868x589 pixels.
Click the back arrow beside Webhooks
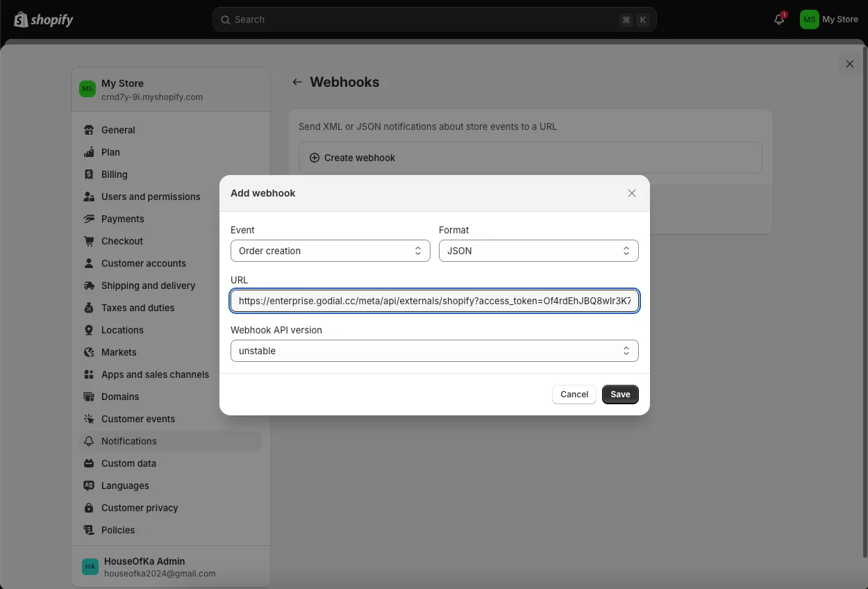(297, 82)
